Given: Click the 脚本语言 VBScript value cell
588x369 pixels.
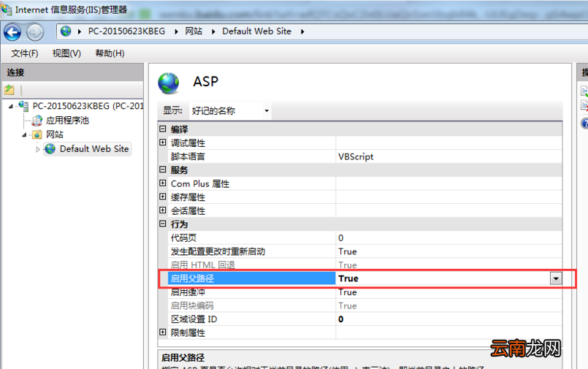Looking at the screenshot, I should pos(449,156).
